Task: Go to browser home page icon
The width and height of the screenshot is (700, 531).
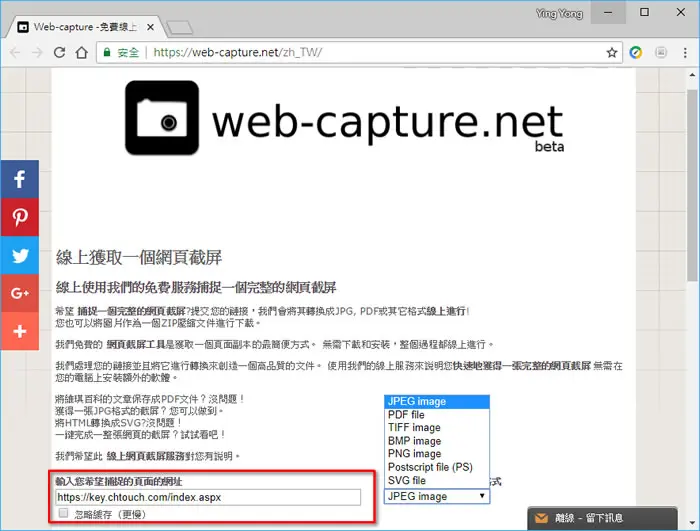Action: pyautogui.click(x=82, y=53)
